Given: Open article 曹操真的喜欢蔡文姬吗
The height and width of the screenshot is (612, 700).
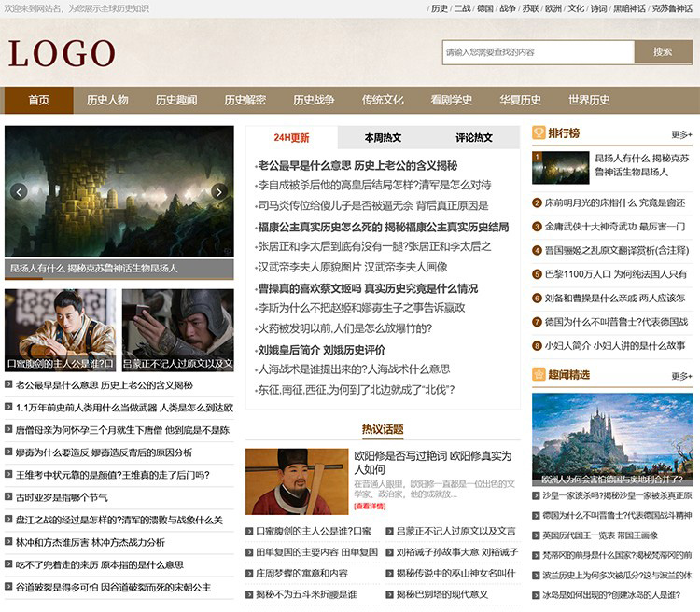Looking at the screenshot, I should point(368,288).
